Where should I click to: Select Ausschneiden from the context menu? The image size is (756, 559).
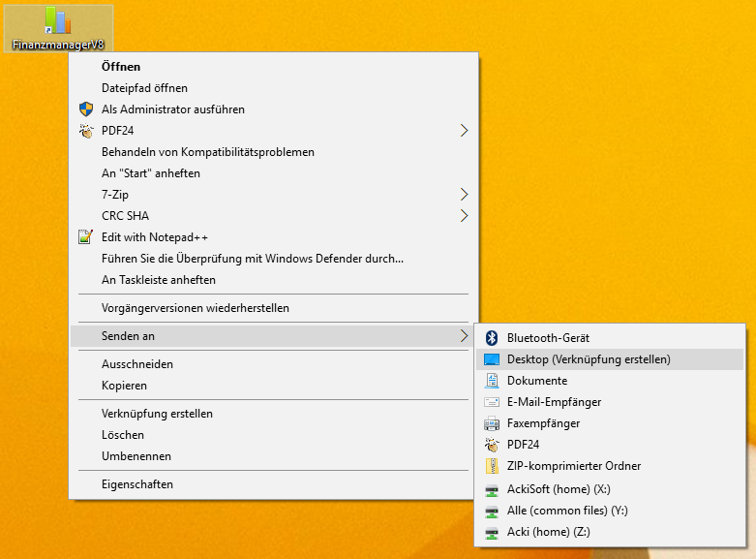[273, 364]
